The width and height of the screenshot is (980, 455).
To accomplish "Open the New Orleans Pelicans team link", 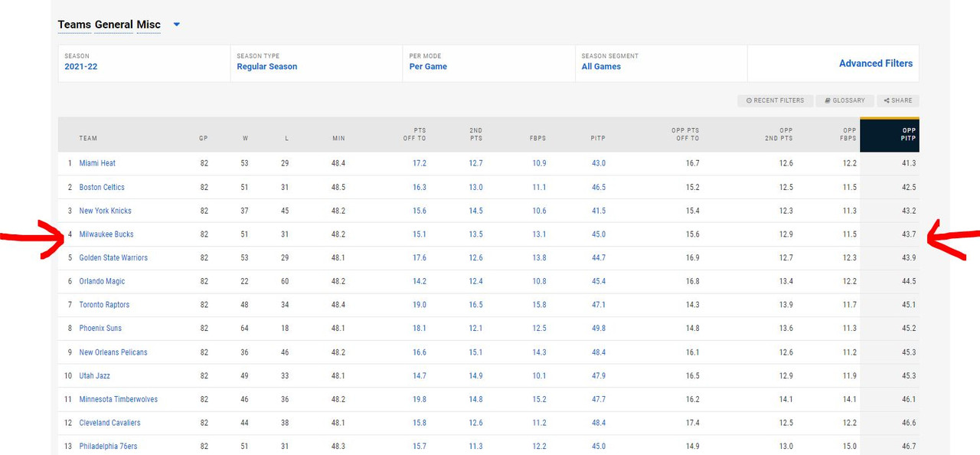I will [x=113, y=352].
